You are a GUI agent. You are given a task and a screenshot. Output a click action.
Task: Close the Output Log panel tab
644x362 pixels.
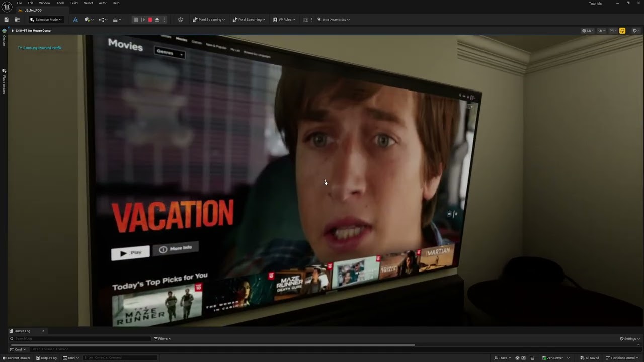click(x=43, y=331)
